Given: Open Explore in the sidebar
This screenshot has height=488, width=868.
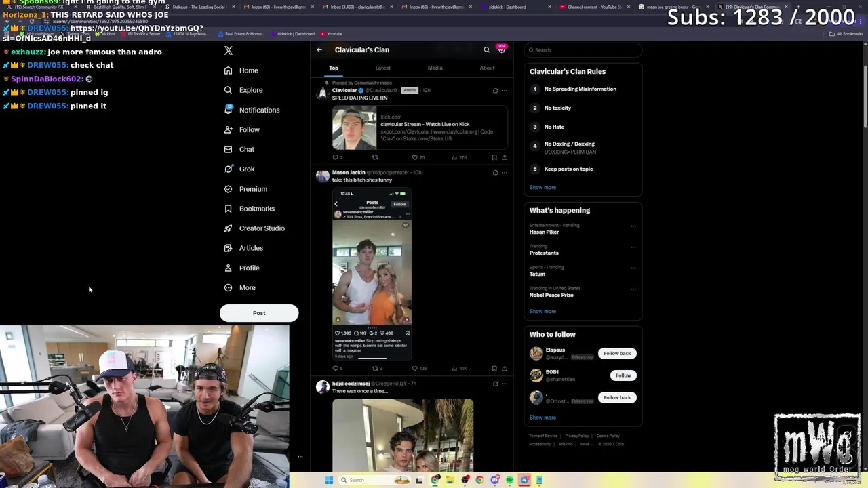Looking at the screenshot, I should point(243,90).
